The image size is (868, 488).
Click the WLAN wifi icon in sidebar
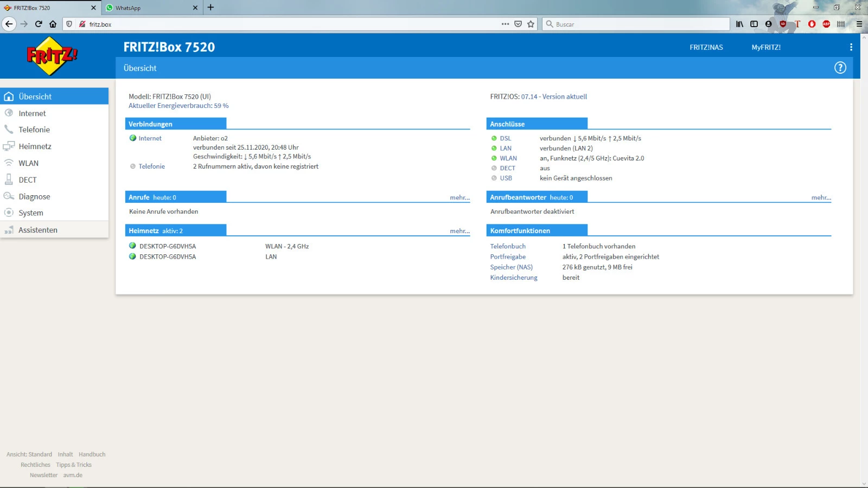click(9, 163)
